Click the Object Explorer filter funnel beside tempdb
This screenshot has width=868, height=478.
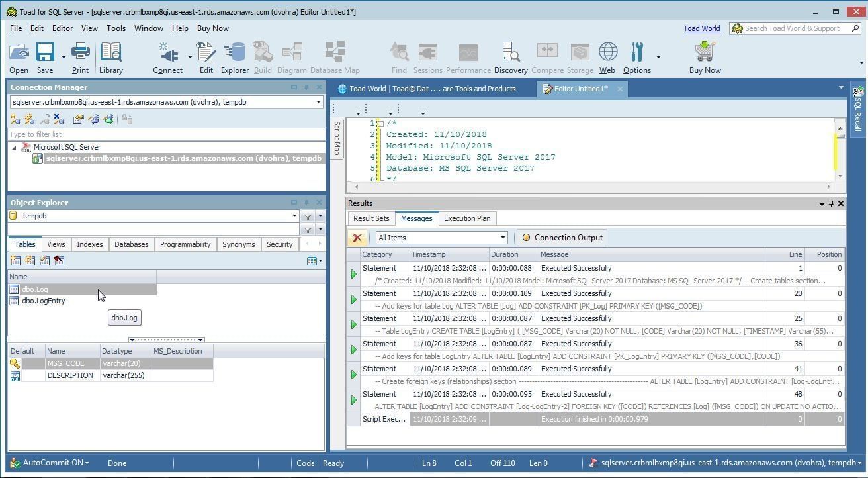click(308, 216)
